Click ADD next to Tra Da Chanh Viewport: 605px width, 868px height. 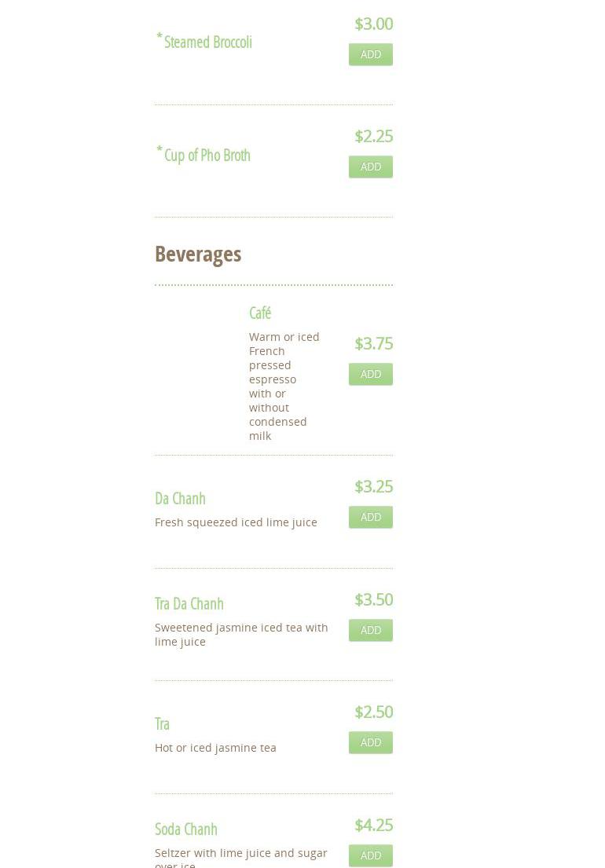[x=370, y=630]
